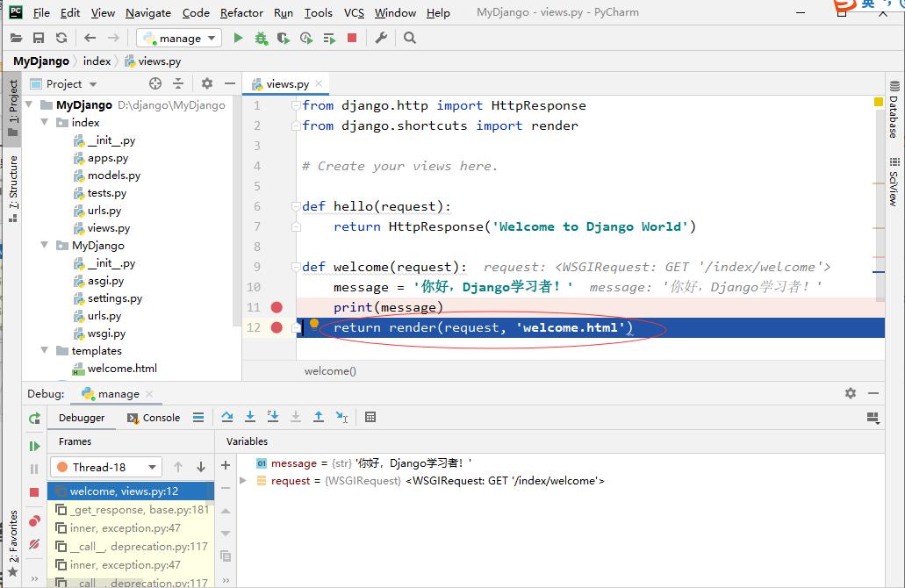Open Evaluate Expression calculator icon
Viewport: 905px width, 588px height.
pyautogui.click(x=370, y=417)
